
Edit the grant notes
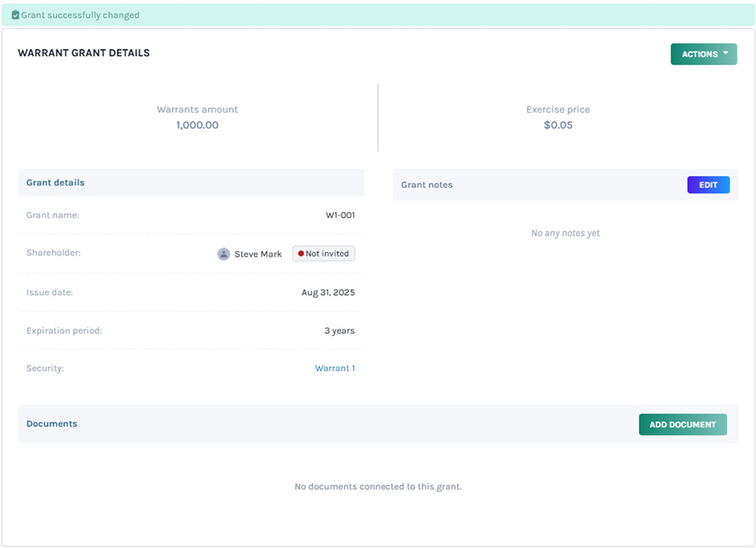[708, 185]
